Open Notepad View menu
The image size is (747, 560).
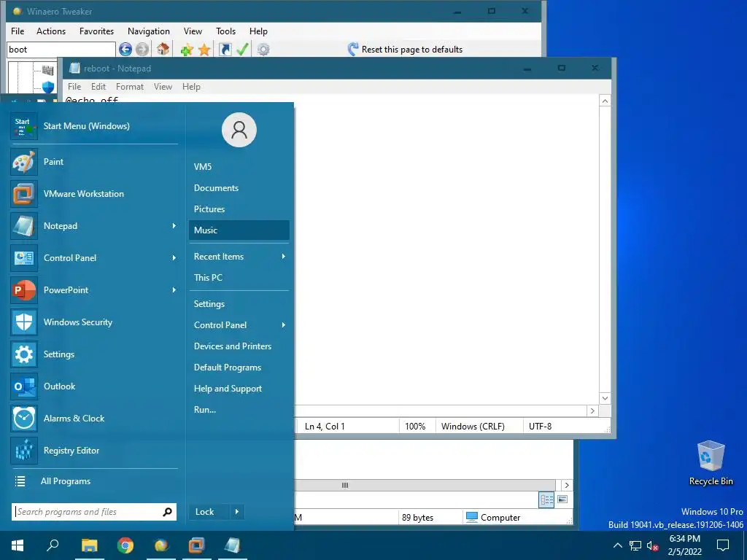click(163, 87)
